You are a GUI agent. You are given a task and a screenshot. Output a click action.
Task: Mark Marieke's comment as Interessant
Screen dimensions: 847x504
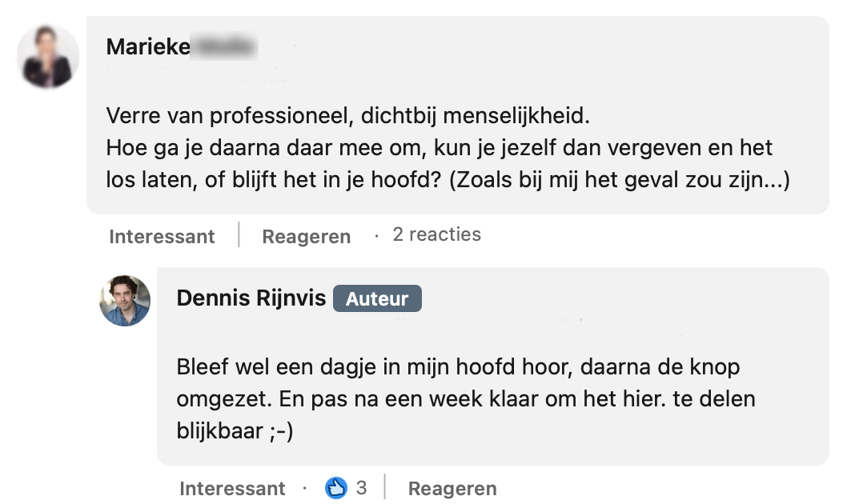click(x=162, y=236)
